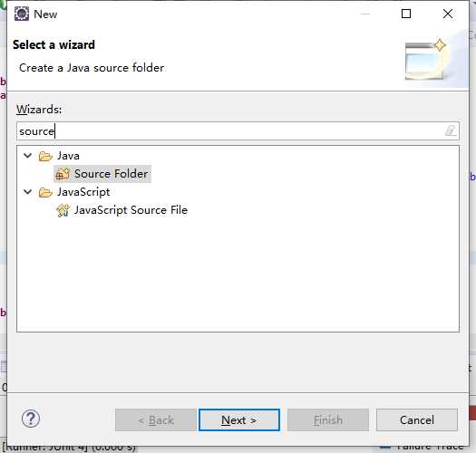Image resolution: width=476 pixels, height=453 pixels.
Task: Collapse the JavaScript category chevron
Action: point(27,192)
